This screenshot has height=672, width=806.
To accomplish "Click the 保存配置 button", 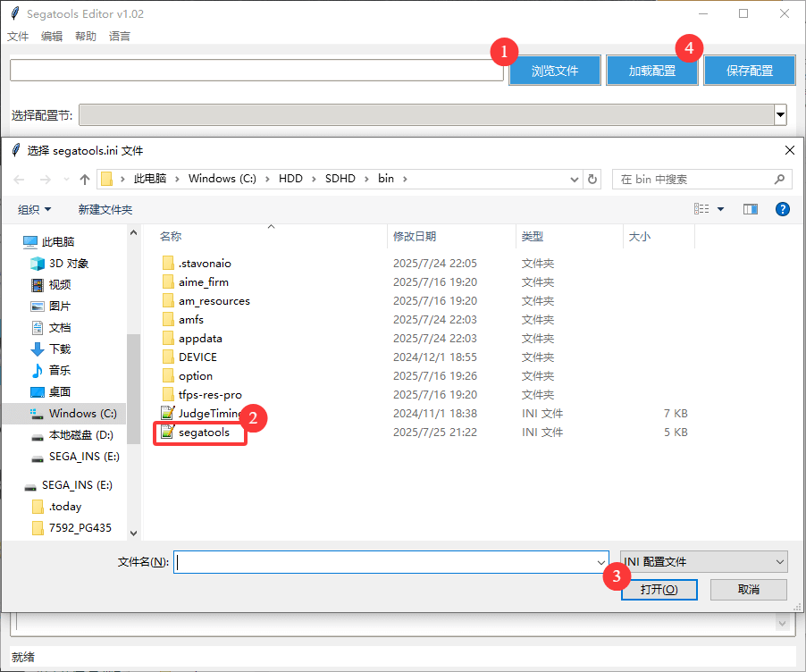I will pyautogui.click(x=750, y=71).
